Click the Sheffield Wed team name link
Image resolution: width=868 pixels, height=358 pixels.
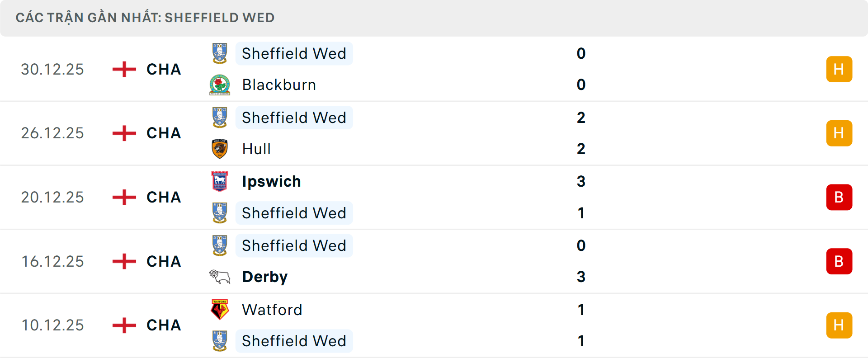coord(294,53)
